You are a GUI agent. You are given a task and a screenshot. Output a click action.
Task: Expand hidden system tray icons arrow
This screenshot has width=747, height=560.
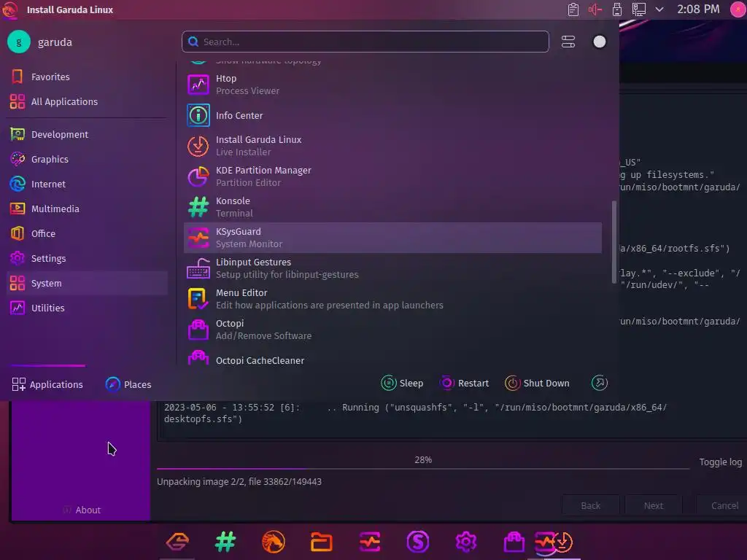[659, 9]
